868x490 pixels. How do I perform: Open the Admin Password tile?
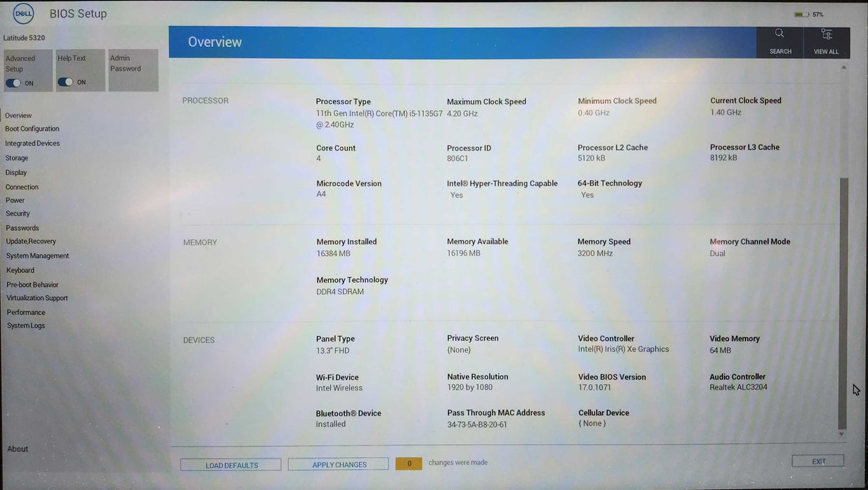(133, 70)
